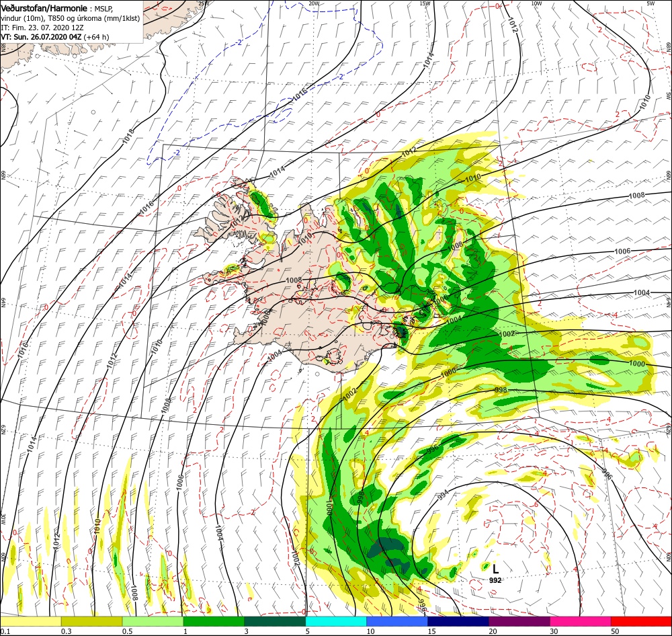Viewport: 672px width, 636px height.
Task: Click the legend value 50
Action: click(615, 631)
